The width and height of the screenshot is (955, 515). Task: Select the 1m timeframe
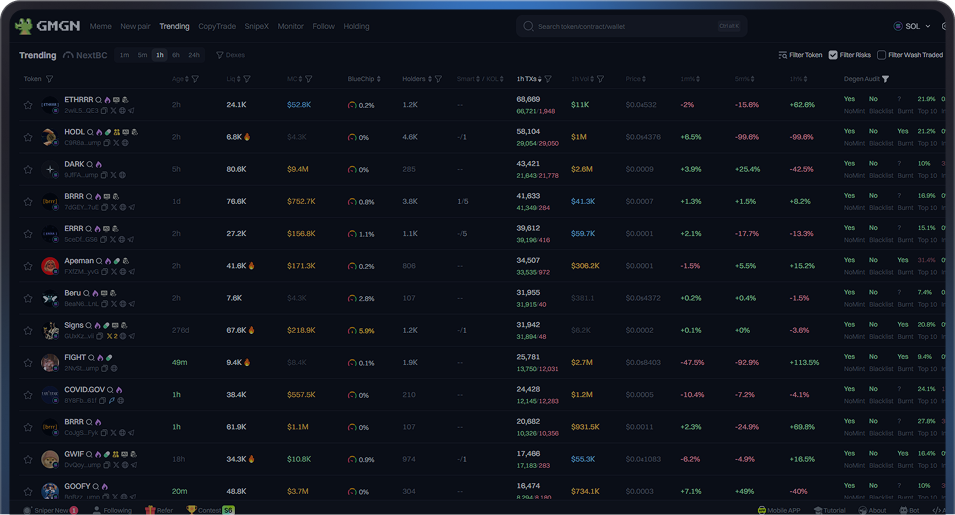[x=124, y=55]
